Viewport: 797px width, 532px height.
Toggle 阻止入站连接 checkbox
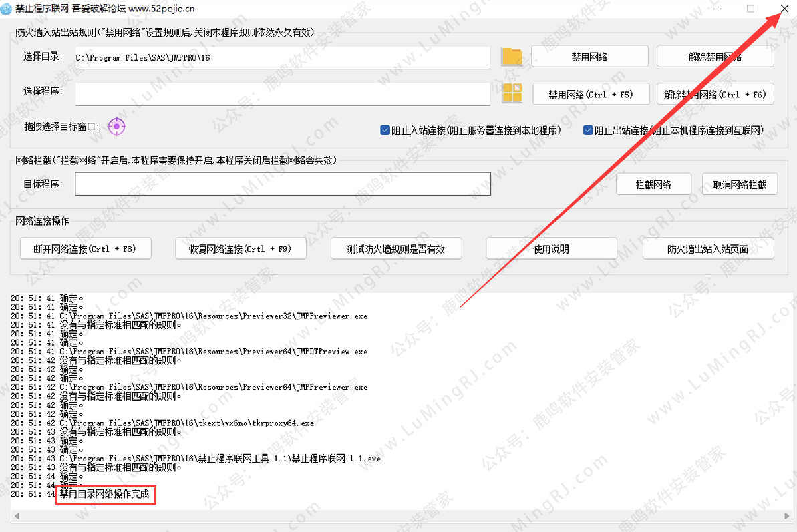pyautogui.click(x=385, y=130)
